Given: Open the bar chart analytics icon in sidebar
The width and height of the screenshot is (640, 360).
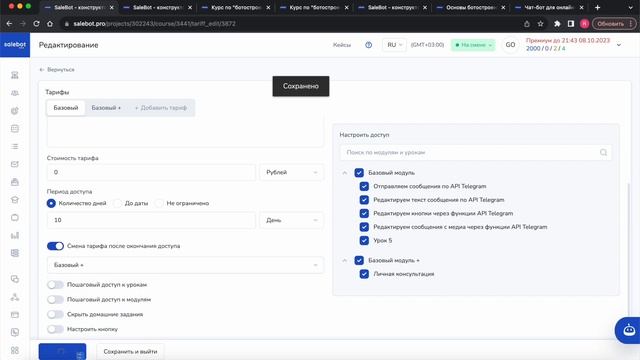Looking at the screenshot, I should [x=15, y=235].
